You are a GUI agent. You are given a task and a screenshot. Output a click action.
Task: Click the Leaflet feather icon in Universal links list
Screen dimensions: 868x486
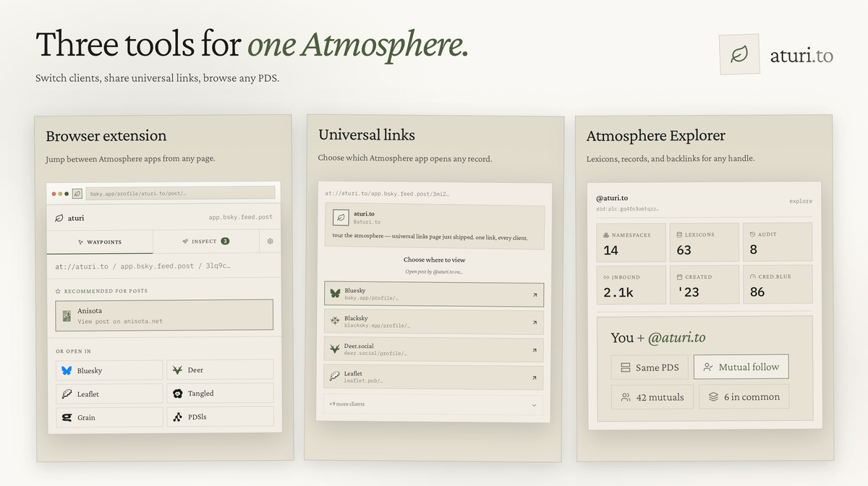[336, 376]
